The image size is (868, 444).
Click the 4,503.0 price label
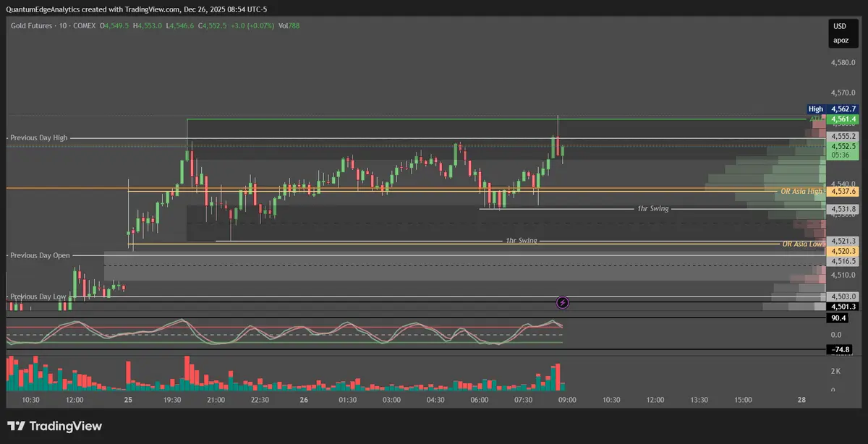point(843,296)
